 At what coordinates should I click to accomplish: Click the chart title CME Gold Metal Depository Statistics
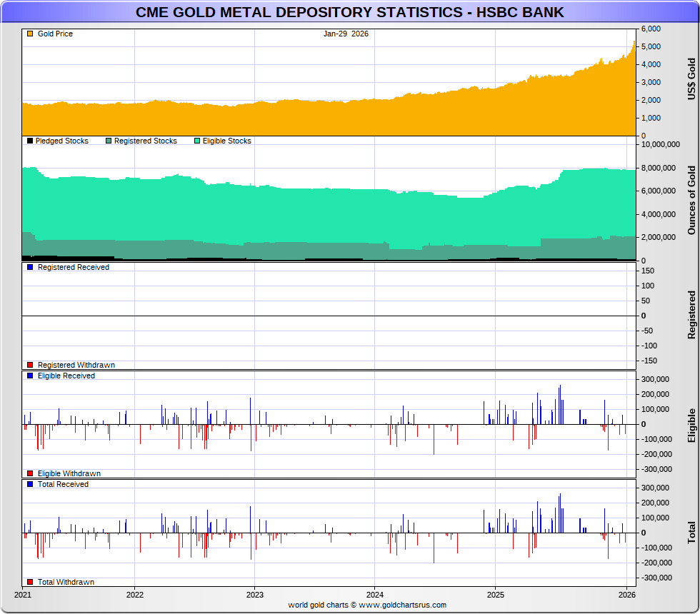tap(349, 12)
